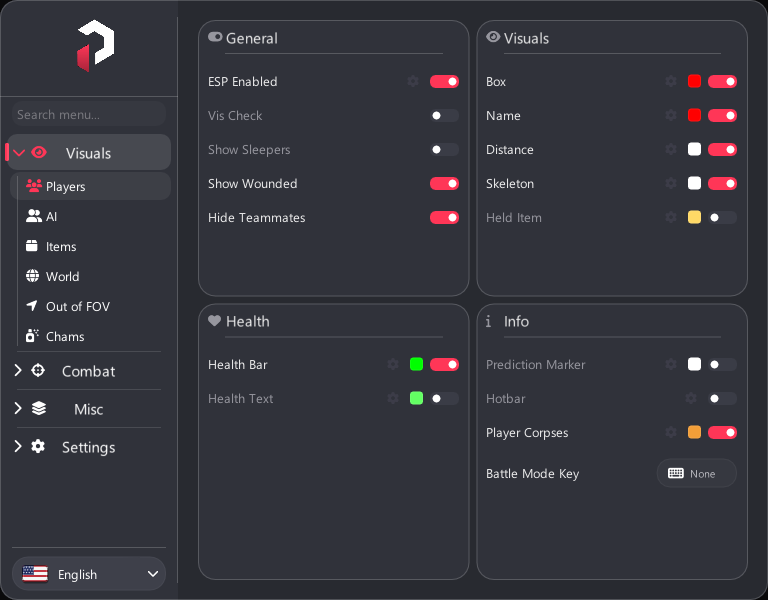Toggle the Distance switch off
This screenshot has width=768, height=600.
pos(722,149)
